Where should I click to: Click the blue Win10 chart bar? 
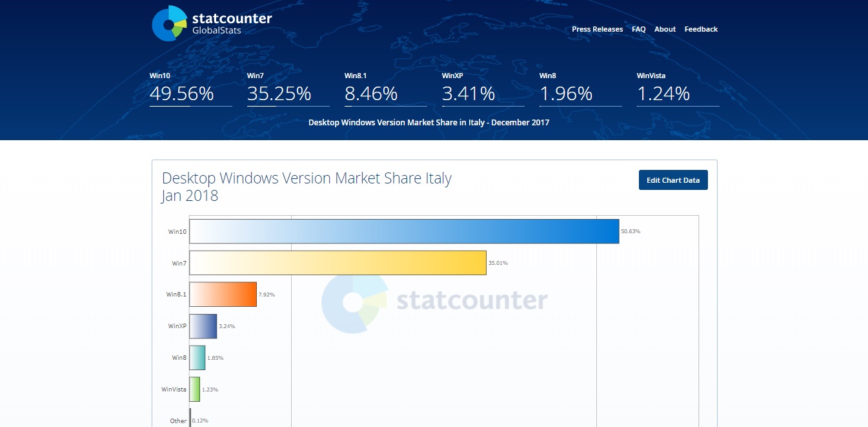[404, 231]
